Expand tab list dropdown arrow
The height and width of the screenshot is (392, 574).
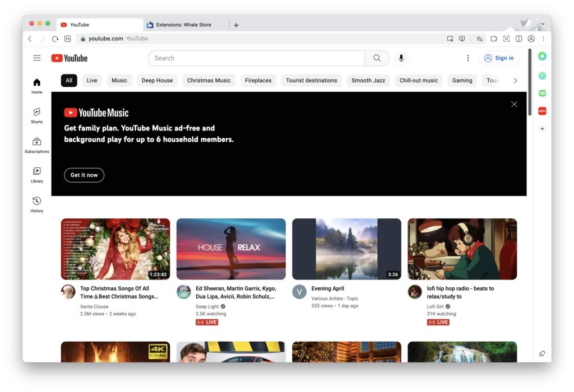[x=543, y=24]
